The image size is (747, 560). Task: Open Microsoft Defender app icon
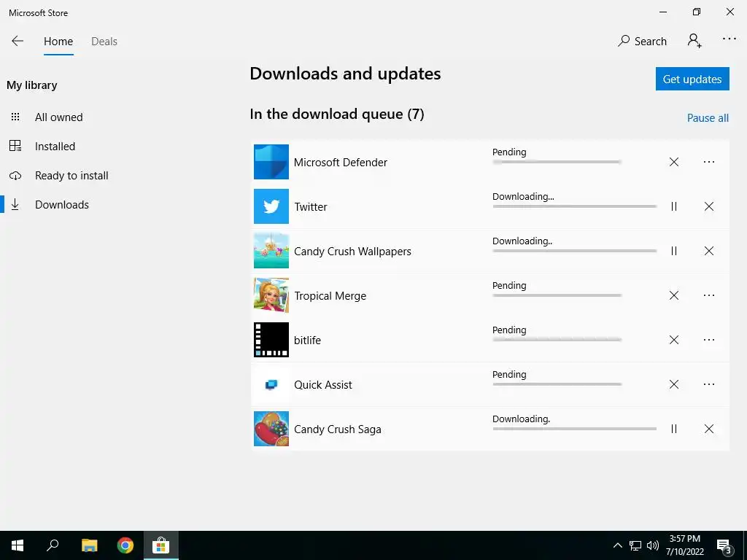[x=271, y=162]
